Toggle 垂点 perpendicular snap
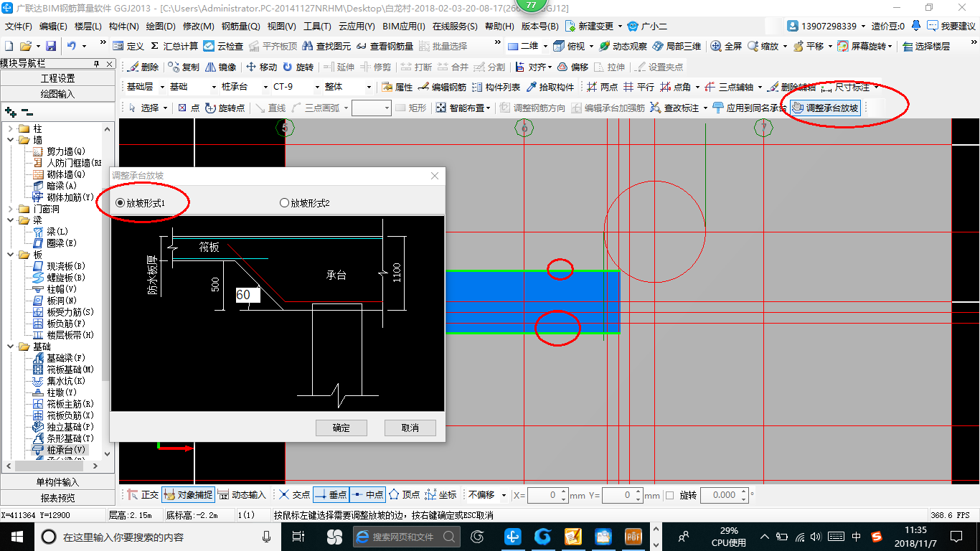Image resolution: width=980 pixels, height=551 pixels. pos(330,494)
